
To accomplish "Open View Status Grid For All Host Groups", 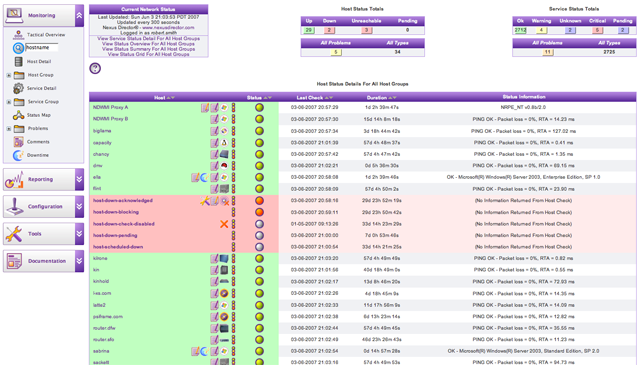I will tap(149, 54).
